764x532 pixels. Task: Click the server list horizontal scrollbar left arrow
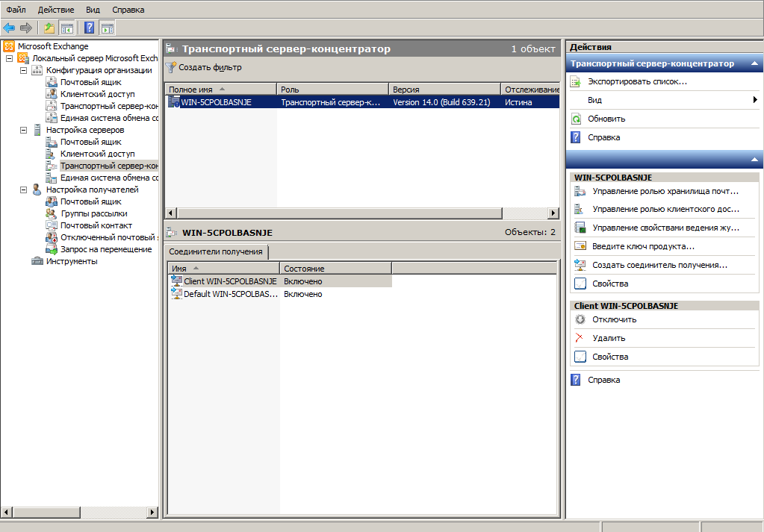point(171,213)
